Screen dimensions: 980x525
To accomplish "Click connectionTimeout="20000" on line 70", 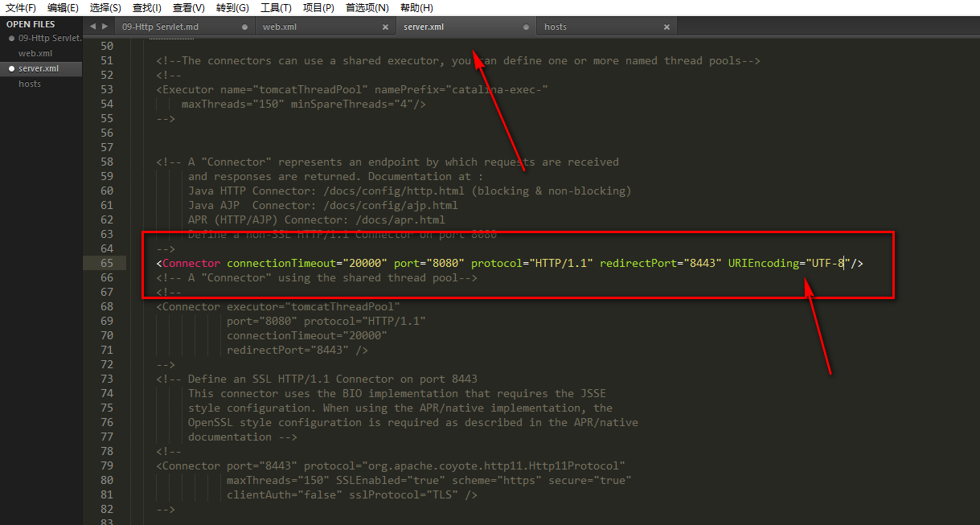I will point(307,335).
